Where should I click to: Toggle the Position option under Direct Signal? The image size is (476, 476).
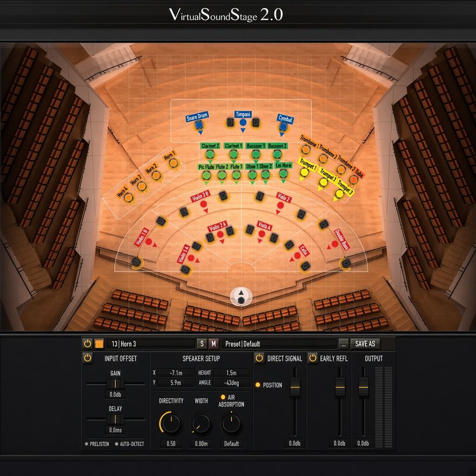click(x=258, y=384)
